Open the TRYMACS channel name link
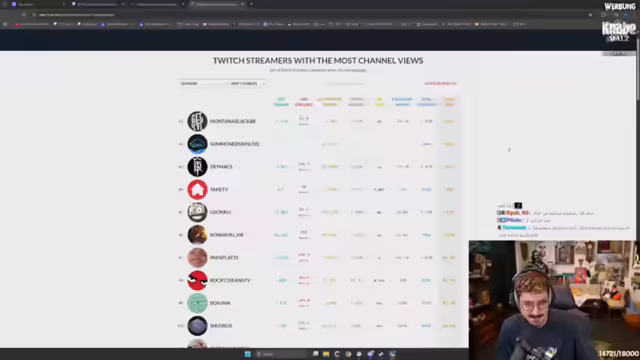Screen dimensions: 640x360 tap(221, 167)
